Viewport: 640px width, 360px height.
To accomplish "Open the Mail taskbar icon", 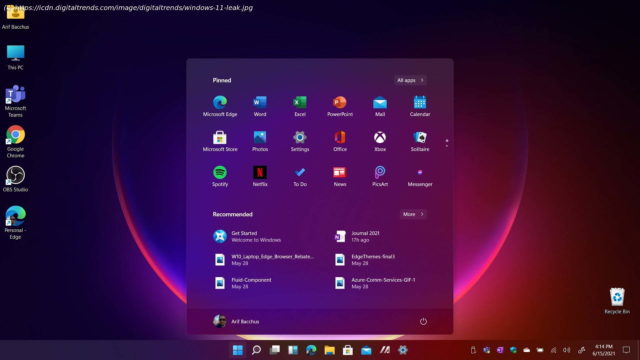I will pos(366,350).
